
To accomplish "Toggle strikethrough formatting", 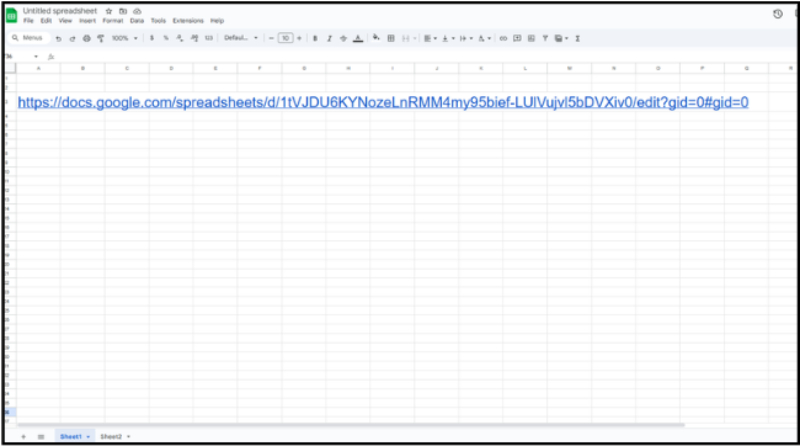I will pyautogui.click(x=343, y=38).
